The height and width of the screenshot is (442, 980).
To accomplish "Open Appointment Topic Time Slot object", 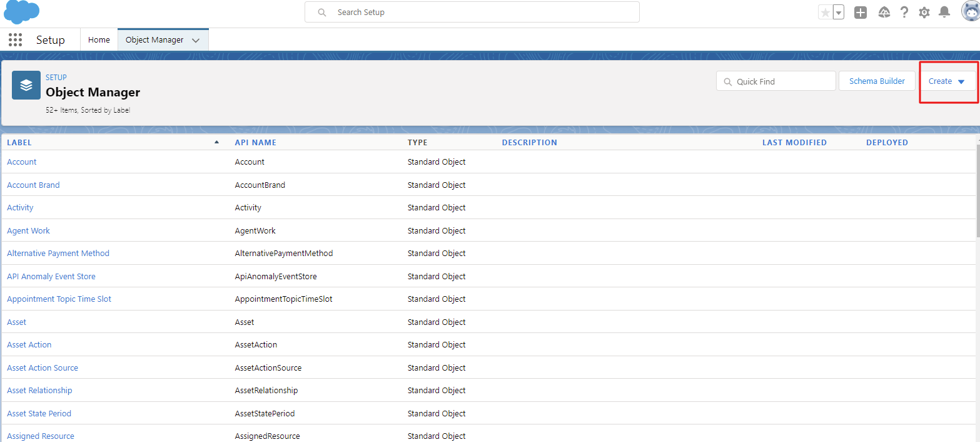I will [x=59, y=299].
